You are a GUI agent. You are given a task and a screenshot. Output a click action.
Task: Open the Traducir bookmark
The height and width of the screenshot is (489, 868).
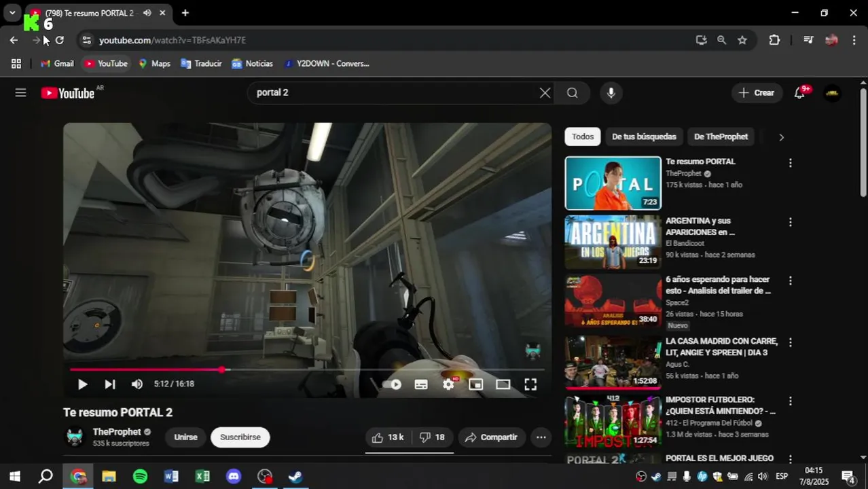point(201,63)
